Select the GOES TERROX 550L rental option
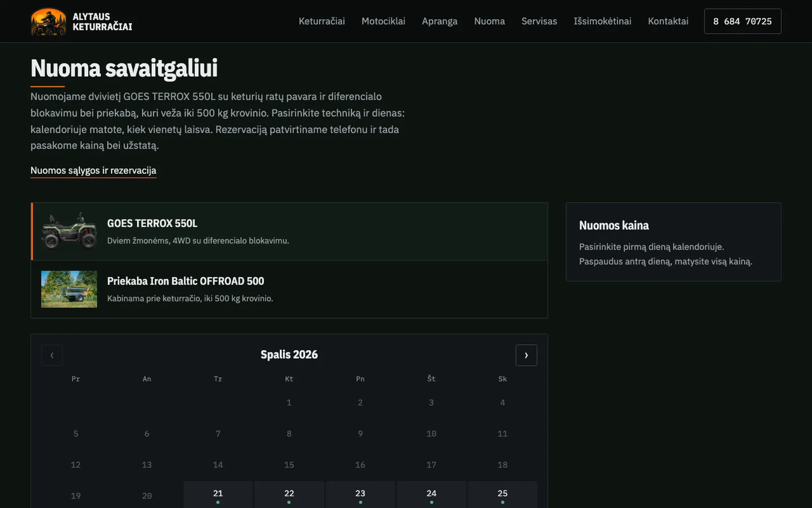Viewport: 812px width, 508px height. click(x=289, y=232)
